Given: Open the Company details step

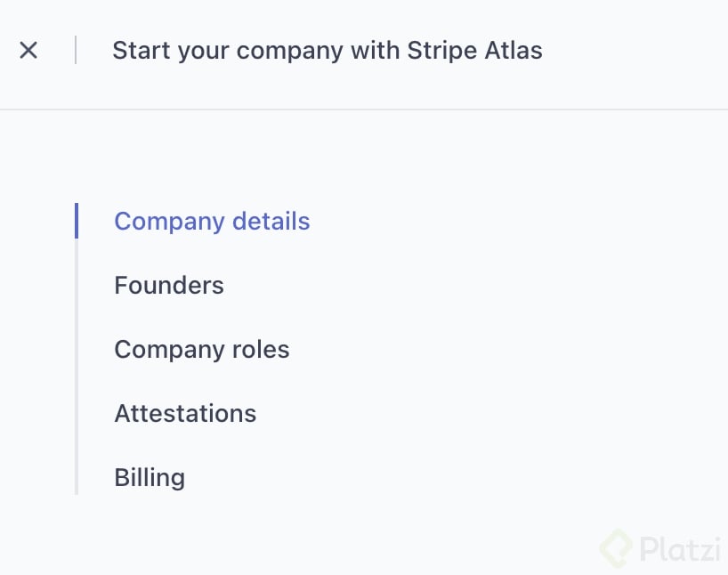Looking at the screenshot, I should [x=212, y=221].
